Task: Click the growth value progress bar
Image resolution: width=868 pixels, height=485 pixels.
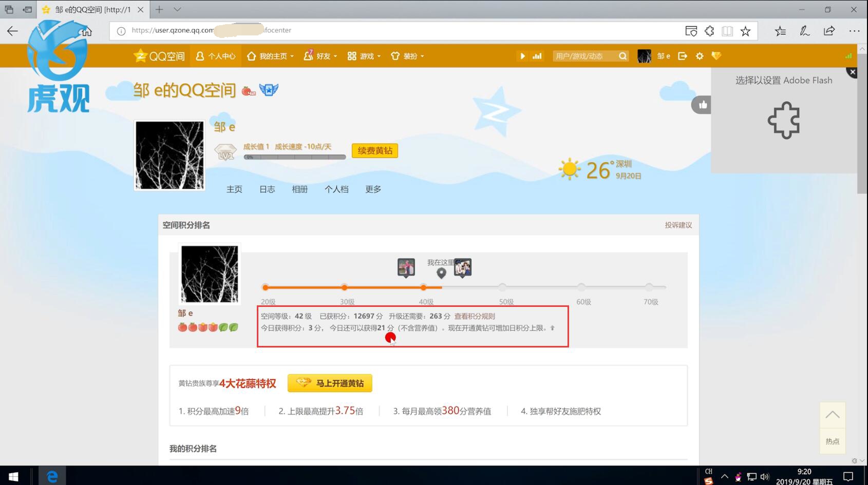Action: click(x=295, y=157)
